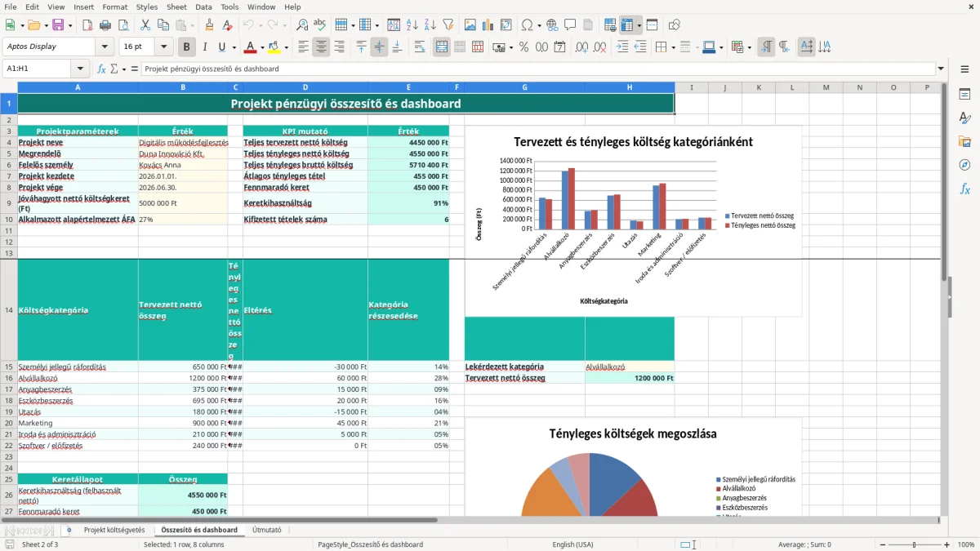Open the font size dropdown list
Image resolution: width=980 pixels, height=551 pixels.
[x=164, y=47]
